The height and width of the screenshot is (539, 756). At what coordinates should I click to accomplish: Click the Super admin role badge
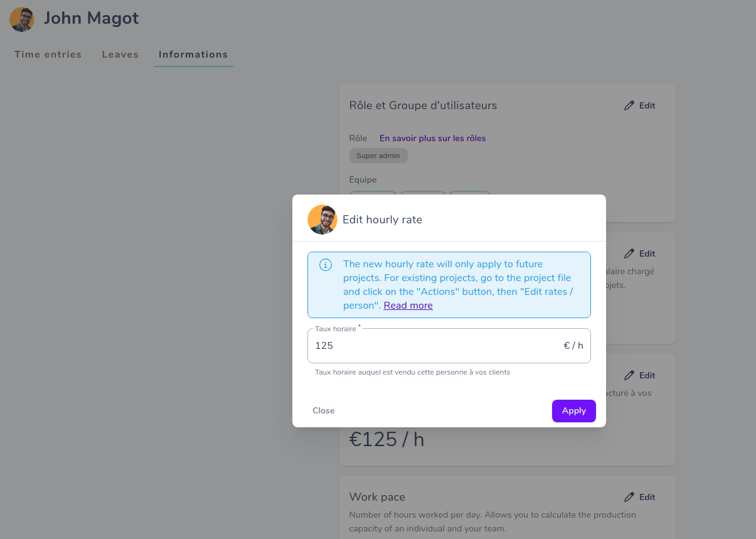point(378,156)
